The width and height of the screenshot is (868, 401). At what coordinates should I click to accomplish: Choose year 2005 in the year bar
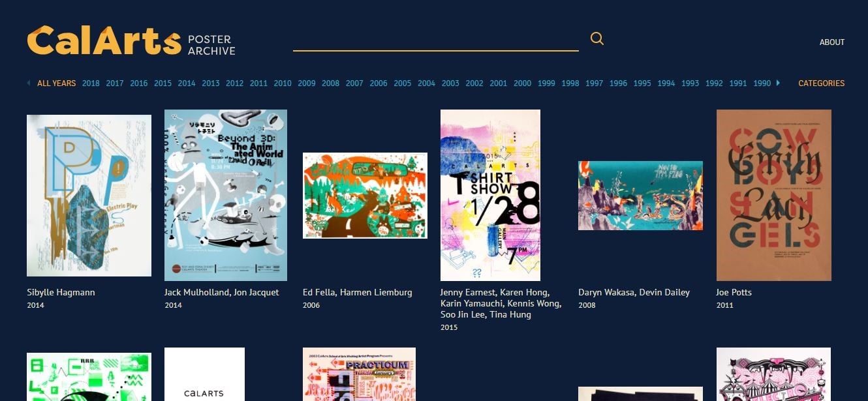[403, 83]
